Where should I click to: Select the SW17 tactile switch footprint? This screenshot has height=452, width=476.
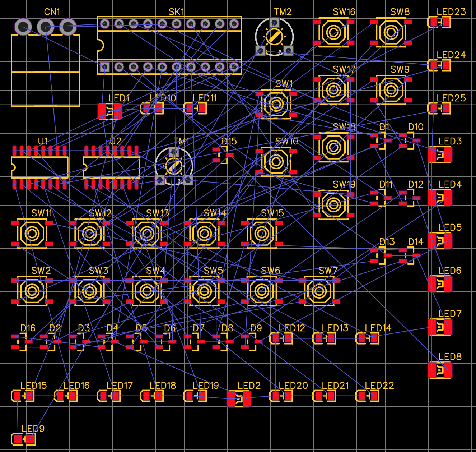click(333, 90)
